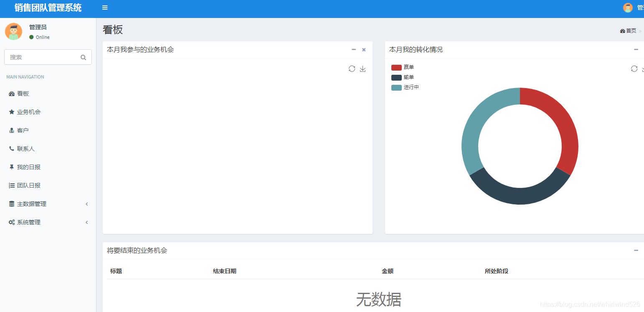
Task: Click the 金额 column header
Action: [x=388, y=271]
